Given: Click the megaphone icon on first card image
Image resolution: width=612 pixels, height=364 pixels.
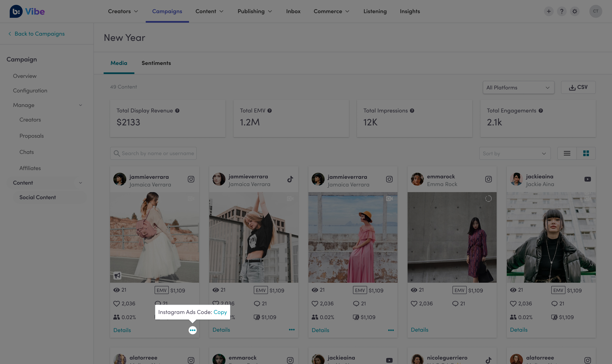Looking at the screenshot, I should (117, 275).
